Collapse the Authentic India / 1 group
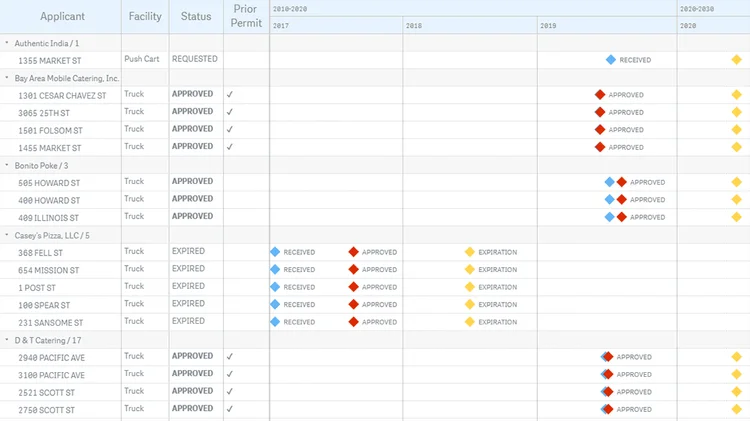750x421 pixels. click(x=8, y=43)
